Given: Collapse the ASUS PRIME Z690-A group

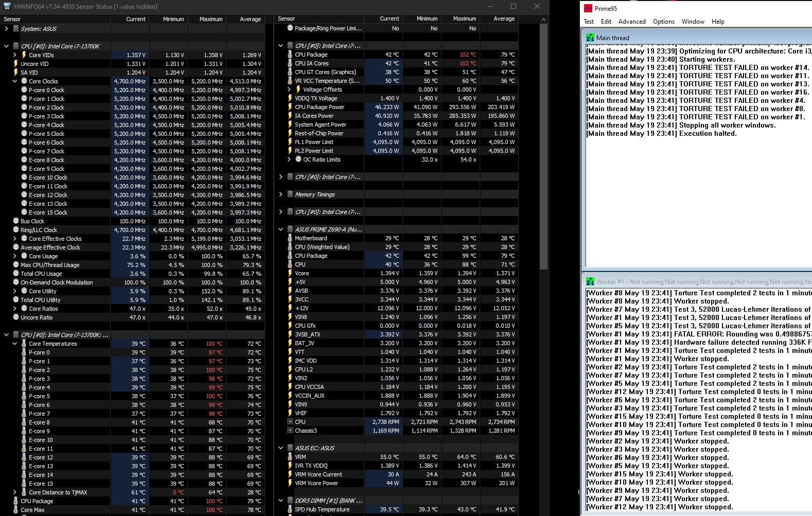Looking at the screenshot, I should coord(280,229).
